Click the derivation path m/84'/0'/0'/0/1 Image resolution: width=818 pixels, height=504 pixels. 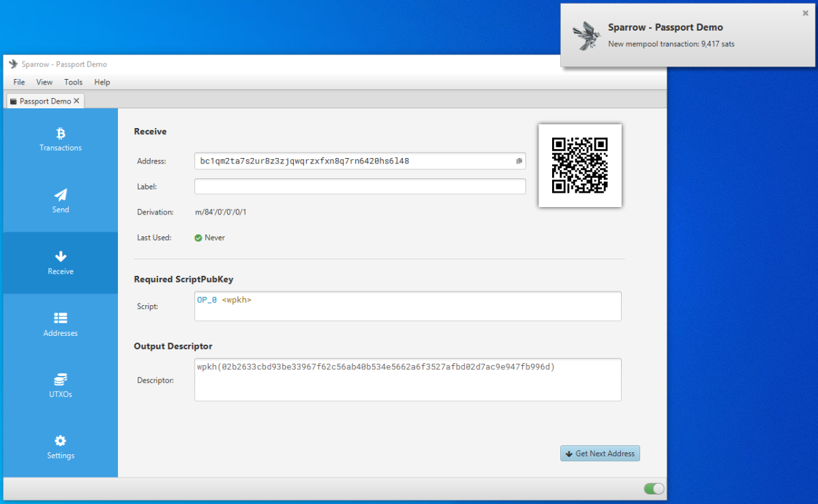221,212
